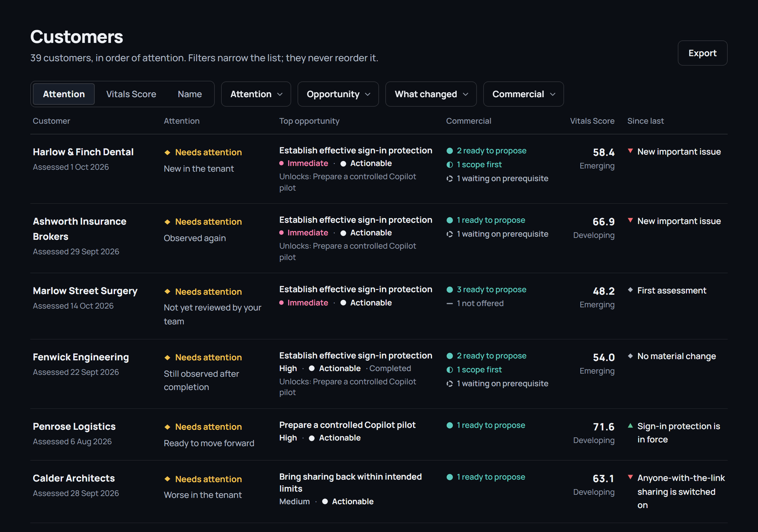Click Penrose Logistics score 71.6
758x532 pixels.
603,427
